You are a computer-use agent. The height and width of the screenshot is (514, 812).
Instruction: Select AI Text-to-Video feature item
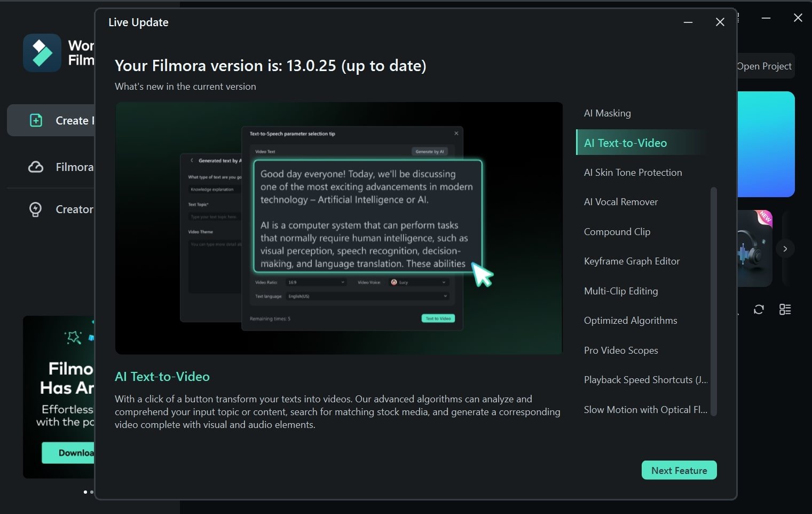tap(643, 143)
